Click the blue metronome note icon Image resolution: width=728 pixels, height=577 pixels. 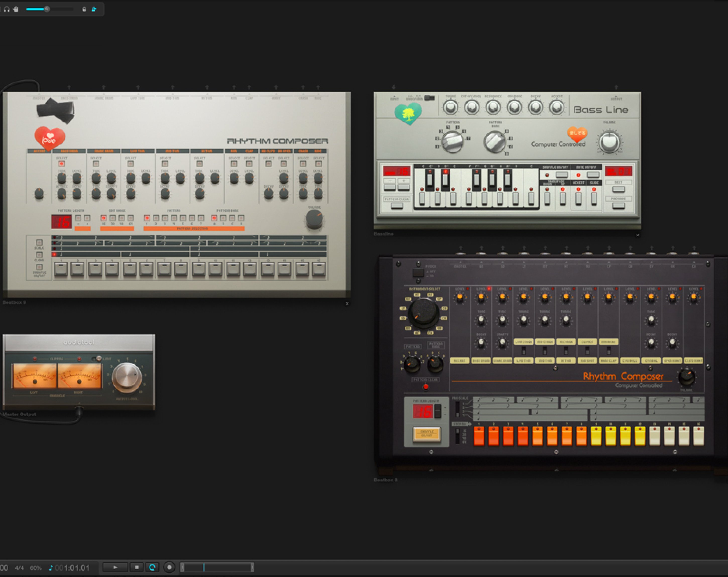click(x=51, y=568)
